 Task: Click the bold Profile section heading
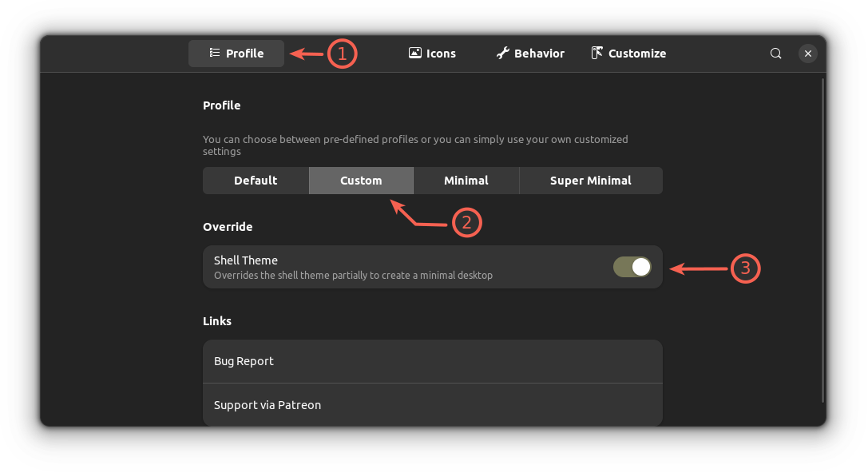[x=221, y=105]
